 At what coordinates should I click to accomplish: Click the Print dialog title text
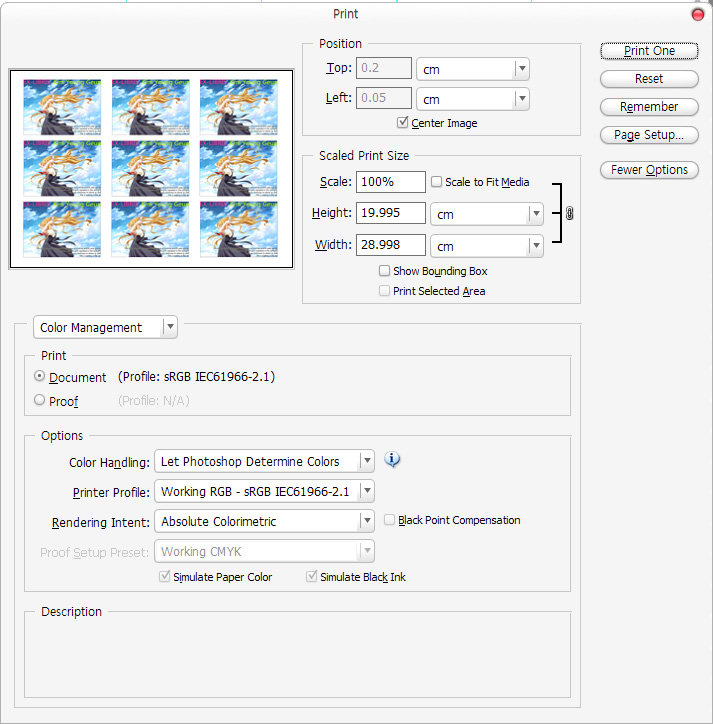tap(345, 14)
